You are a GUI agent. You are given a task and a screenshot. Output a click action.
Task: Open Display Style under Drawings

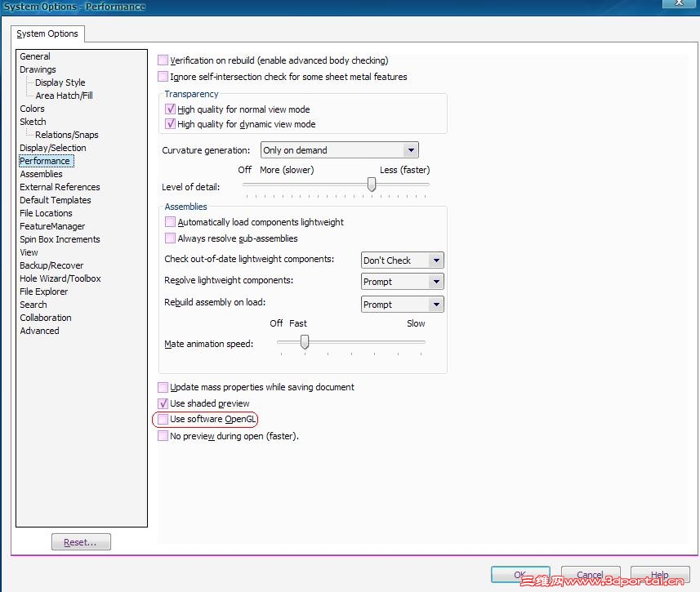[60, 82]
